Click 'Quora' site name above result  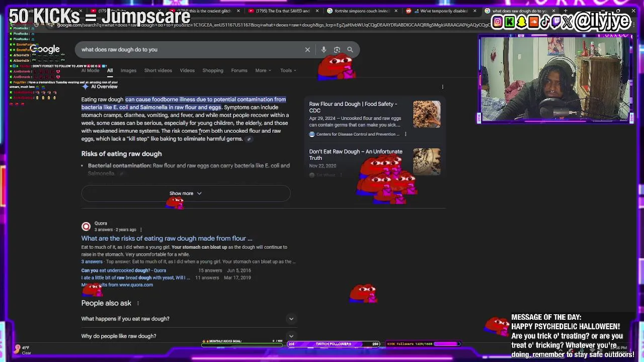tap(101, 223)
